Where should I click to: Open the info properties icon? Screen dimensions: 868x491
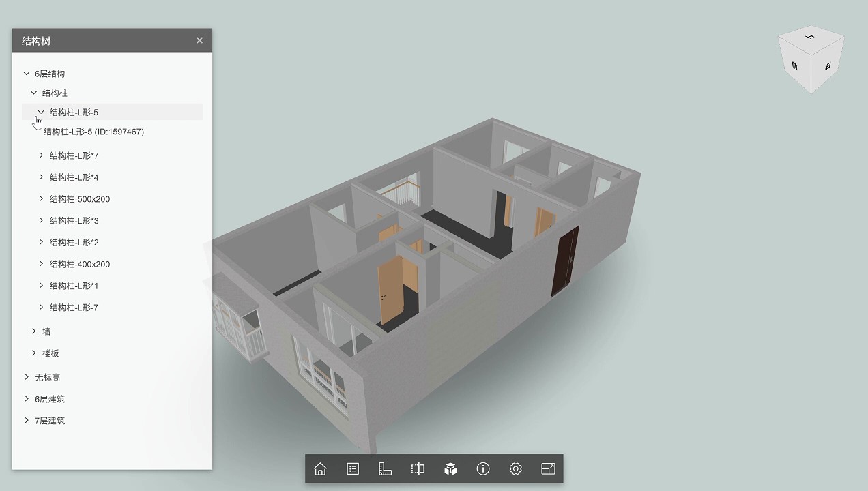tap(483, 468)
